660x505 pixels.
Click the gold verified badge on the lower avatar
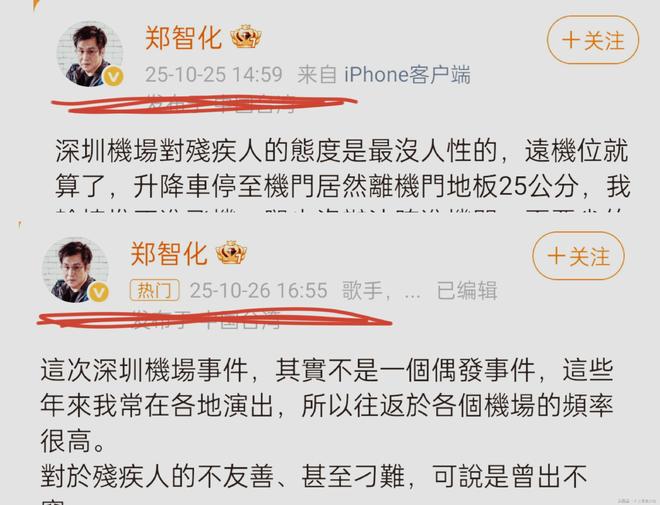click(98, 292)
